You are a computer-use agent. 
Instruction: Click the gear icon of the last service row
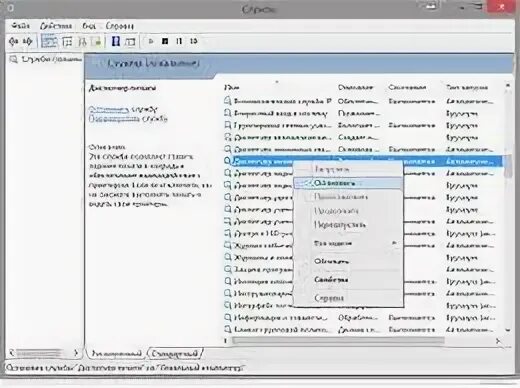pyautogui.click(x=228, y=329)
